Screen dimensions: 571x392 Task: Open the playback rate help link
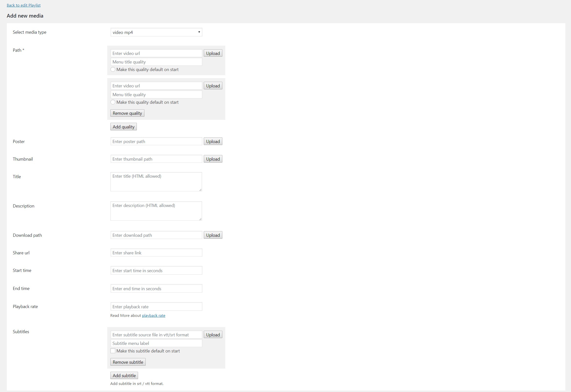(x=153, y=316)
